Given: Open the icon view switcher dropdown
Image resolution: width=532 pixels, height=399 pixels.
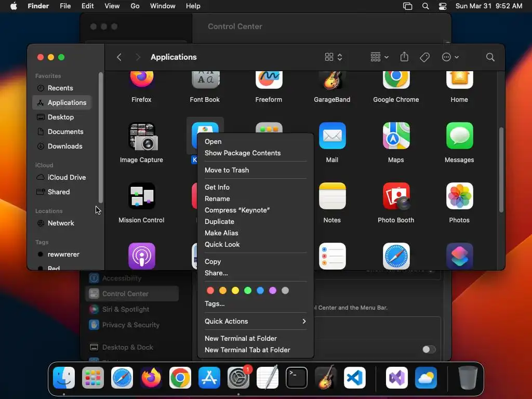Looking at the screenshot, I should pyautogui.click(x=334, y=57).
